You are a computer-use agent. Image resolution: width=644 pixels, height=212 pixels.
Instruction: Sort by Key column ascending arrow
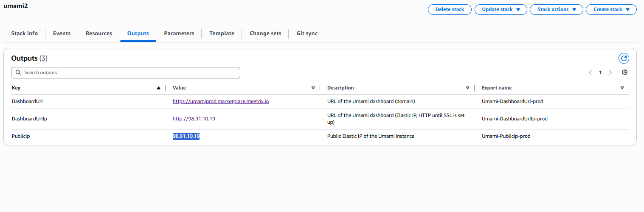point(159,88)
